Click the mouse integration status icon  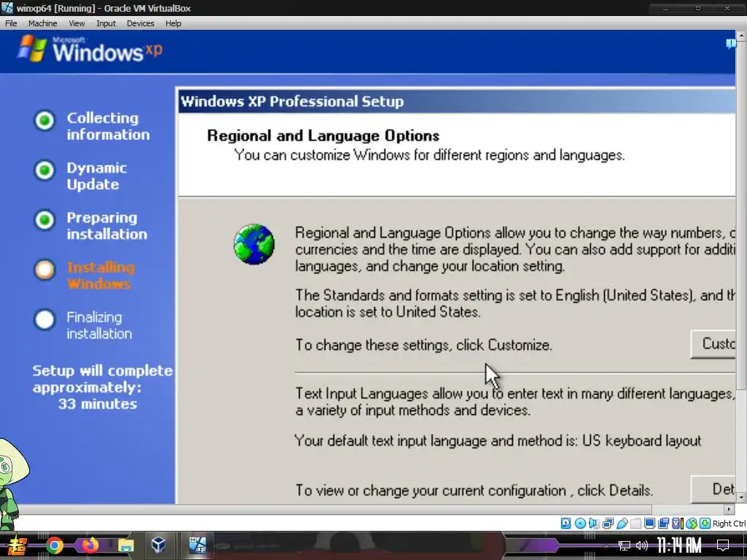coord(692,524)
